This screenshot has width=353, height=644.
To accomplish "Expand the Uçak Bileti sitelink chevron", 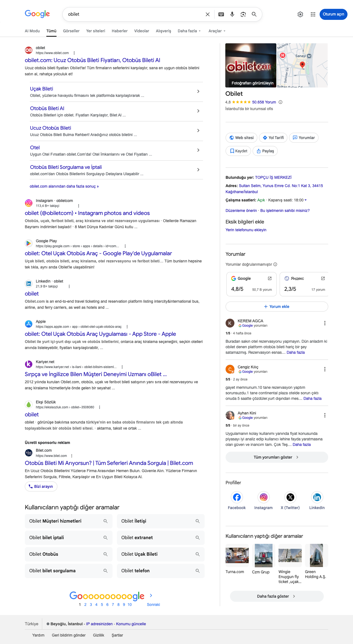I will [198, 91].
